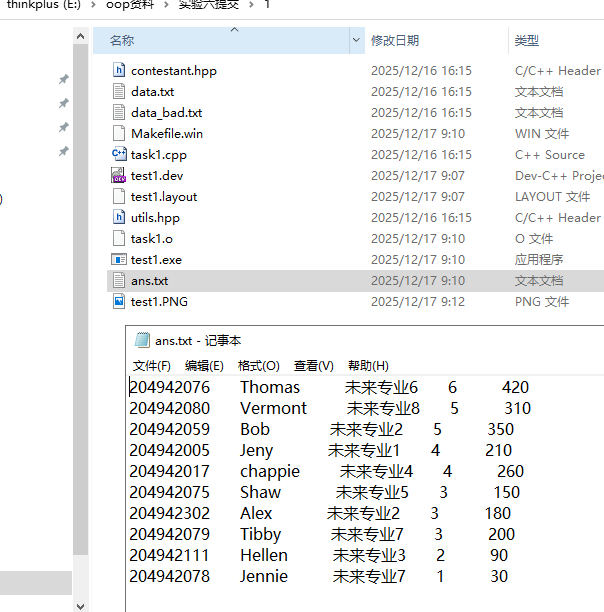Select the Makefile.win file name
The width and height of the screenshot is (604, 612).
[167, 133]
